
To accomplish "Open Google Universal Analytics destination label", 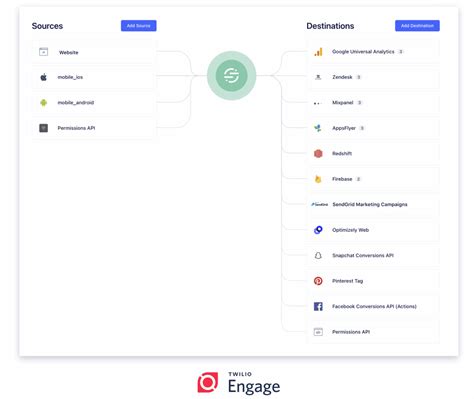I will pyautogui.click(x=363, y=52).
